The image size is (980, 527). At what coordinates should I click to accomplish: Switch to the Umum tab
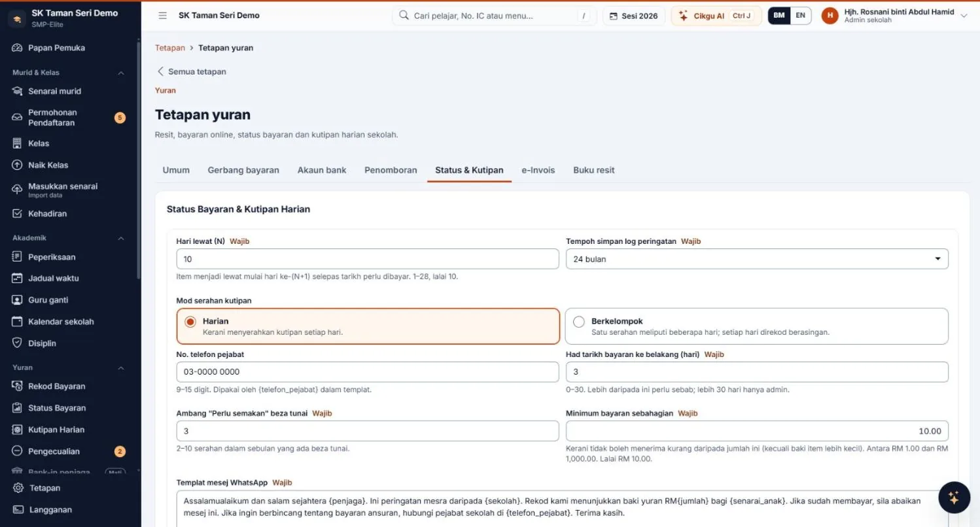(x=176, y=170)
